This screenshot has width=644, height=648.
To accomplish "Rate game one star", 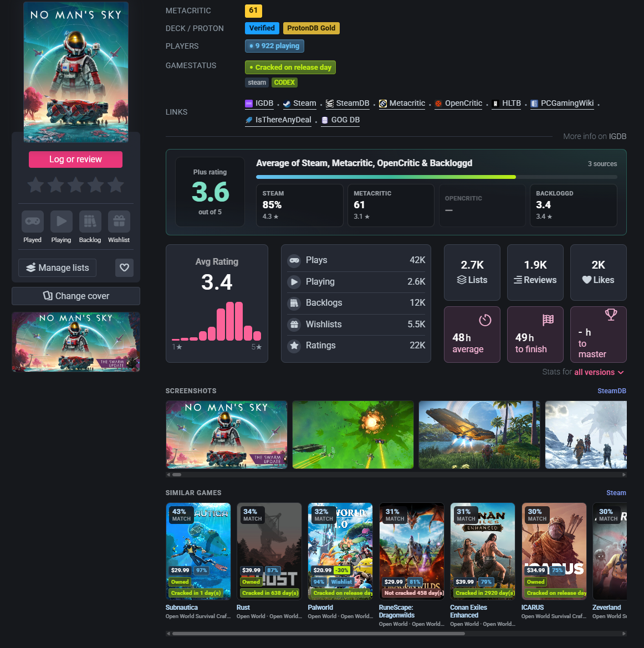I will [35, 185].
